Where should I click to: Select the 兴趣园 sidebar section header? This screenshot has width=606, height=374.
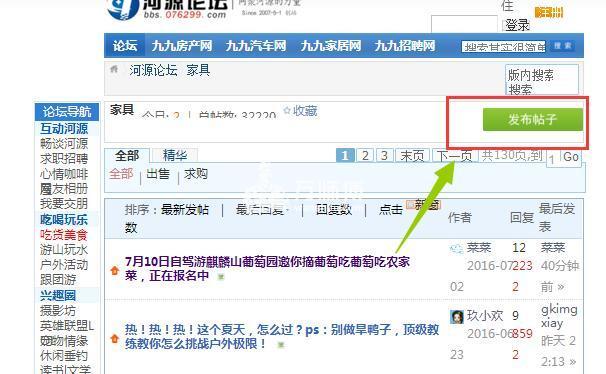pos(58,295)
